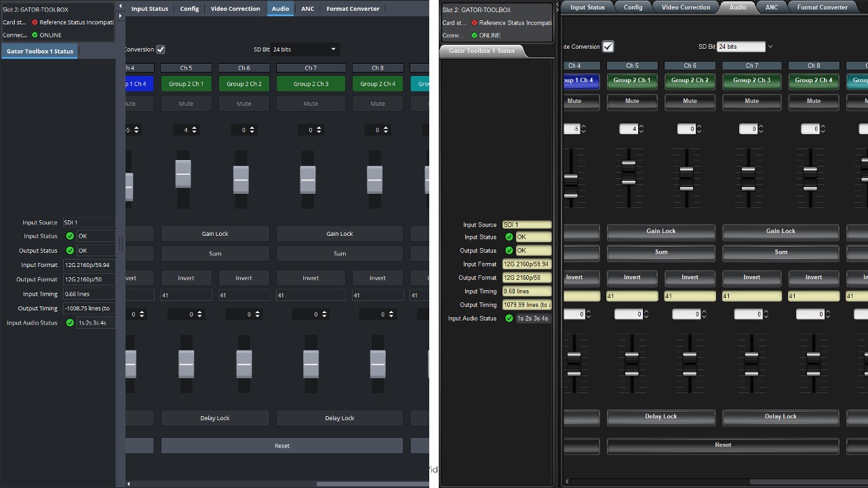Click Gain Lock under Ch 5 and Ch 6, right window

coord(660,232)
